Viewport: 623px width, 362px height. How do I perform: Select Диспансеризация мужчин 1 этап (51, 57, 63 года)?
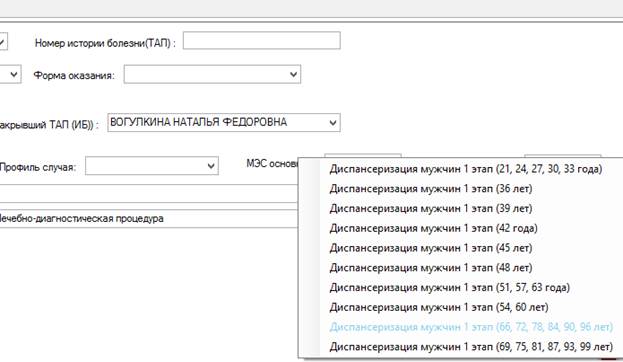pos(449,287)
